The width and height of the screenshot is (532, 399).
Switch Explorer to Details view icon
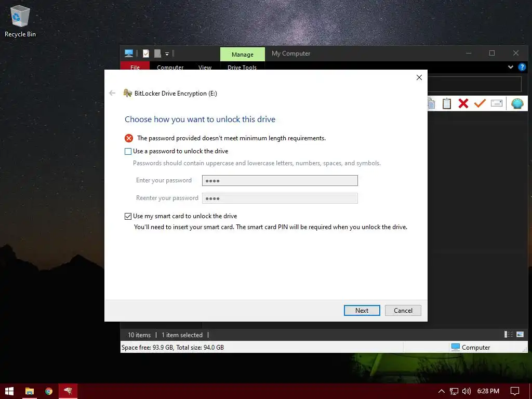[509, 335]
